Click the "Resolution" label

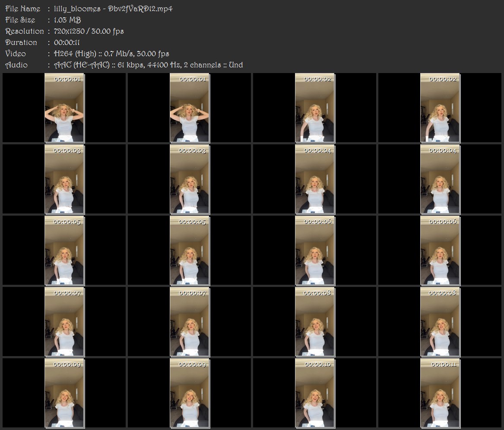[25, 31]
